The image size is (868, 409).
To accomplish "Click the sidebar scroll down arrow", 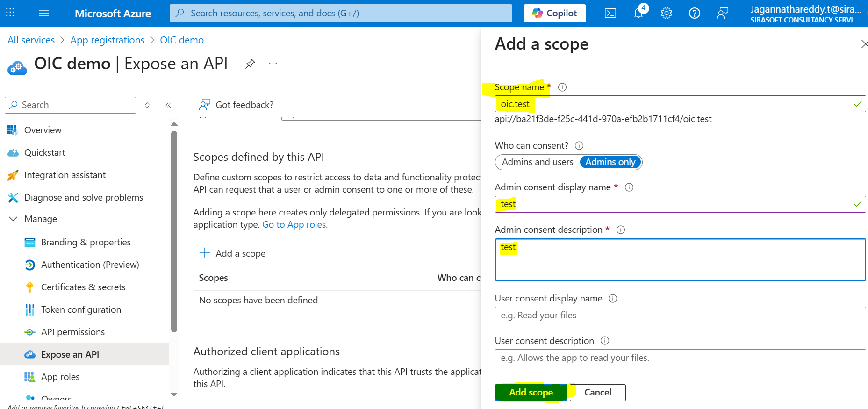I will [x=174, y=395].
